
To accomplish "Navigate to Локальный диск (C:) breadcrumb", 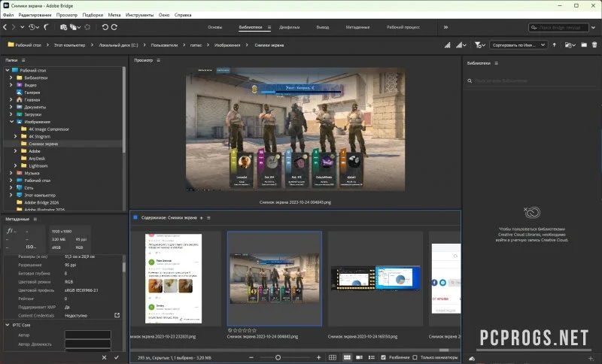I will 118,45.
